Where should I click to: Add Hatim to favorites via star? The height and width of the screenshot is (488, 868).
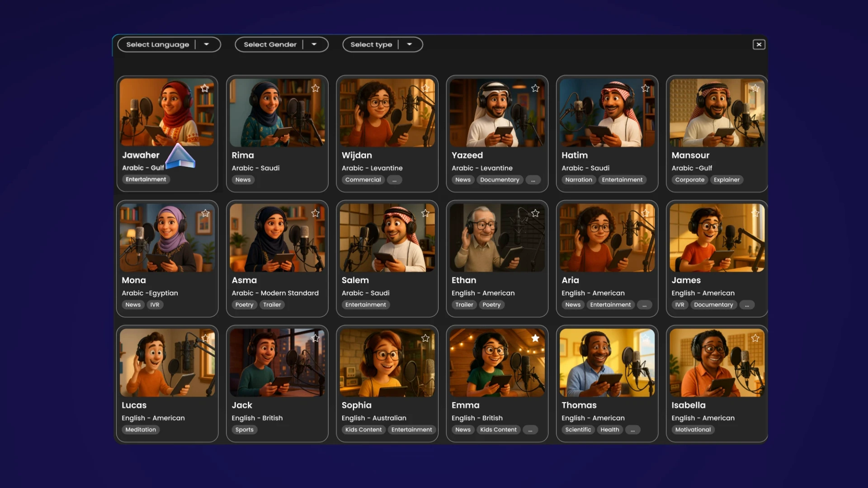(x=645, y=88)
